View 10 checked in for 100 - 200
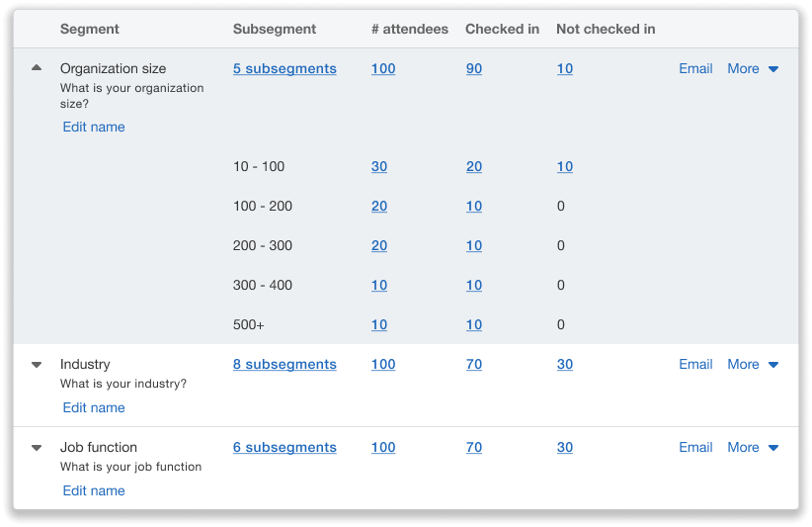 [474, 207]
